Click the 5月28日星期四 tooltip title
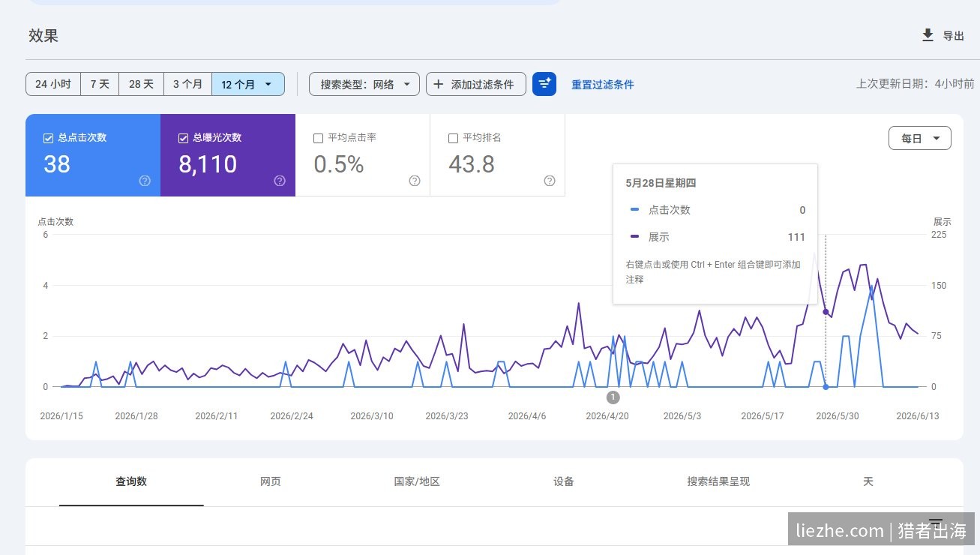Viewport: 980px width, 555px height. click(x=661, y=183)
